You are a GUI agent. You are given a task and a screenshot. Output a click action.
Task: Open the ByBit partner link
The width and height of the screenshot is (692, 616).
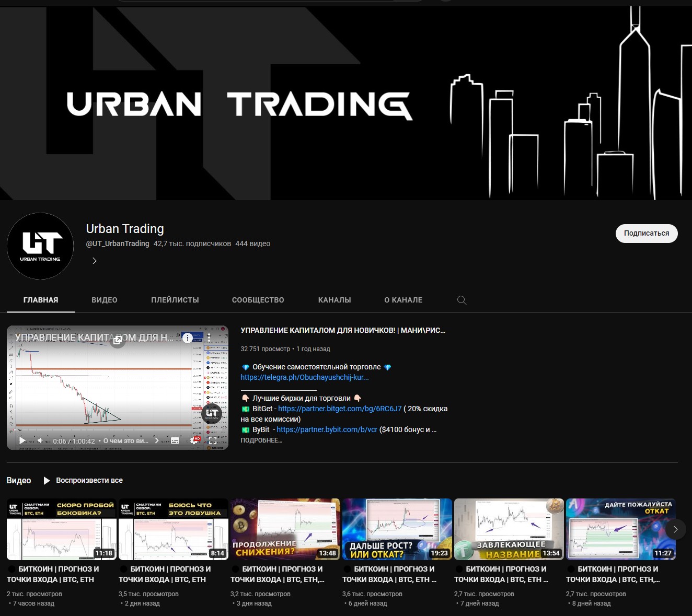[327, 429]
